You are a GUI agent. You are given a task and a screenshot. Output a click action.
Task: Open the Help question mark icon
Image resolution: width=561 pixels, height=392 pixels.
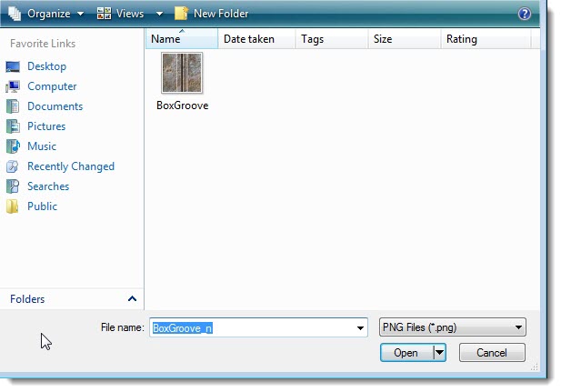tap(524, 14)
